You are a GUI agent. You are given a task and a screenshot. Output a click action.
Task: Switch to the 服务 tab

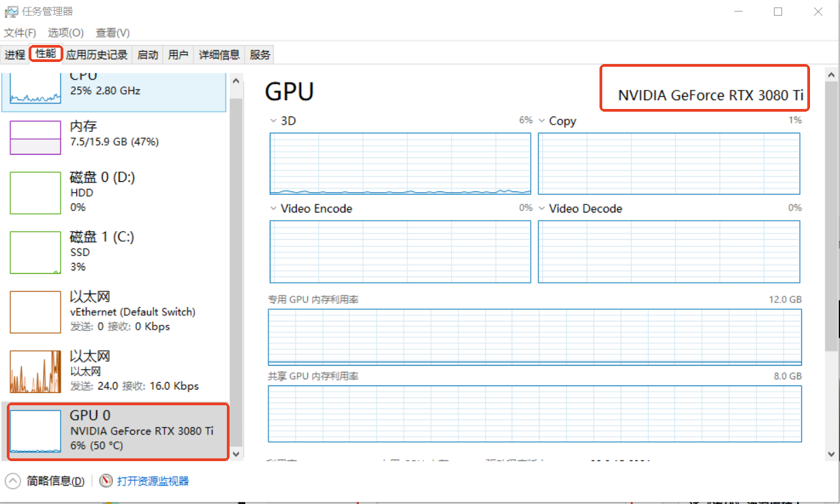tap(260, 55)
